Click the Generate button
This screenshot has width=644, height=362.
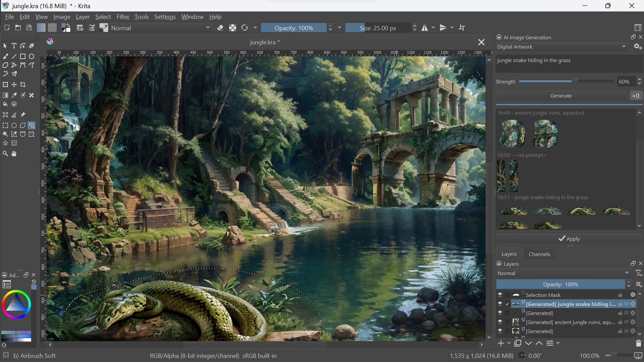(561, 96)
